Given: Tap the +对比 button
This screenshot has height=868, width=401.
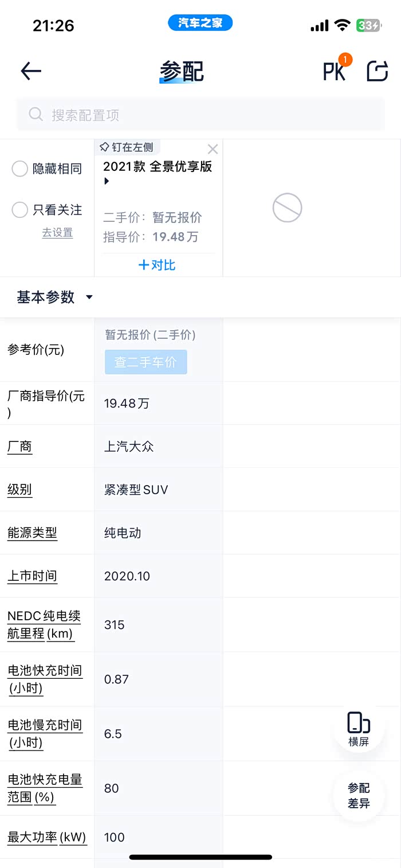Looking at the screenshot, I should coord(158,265).
